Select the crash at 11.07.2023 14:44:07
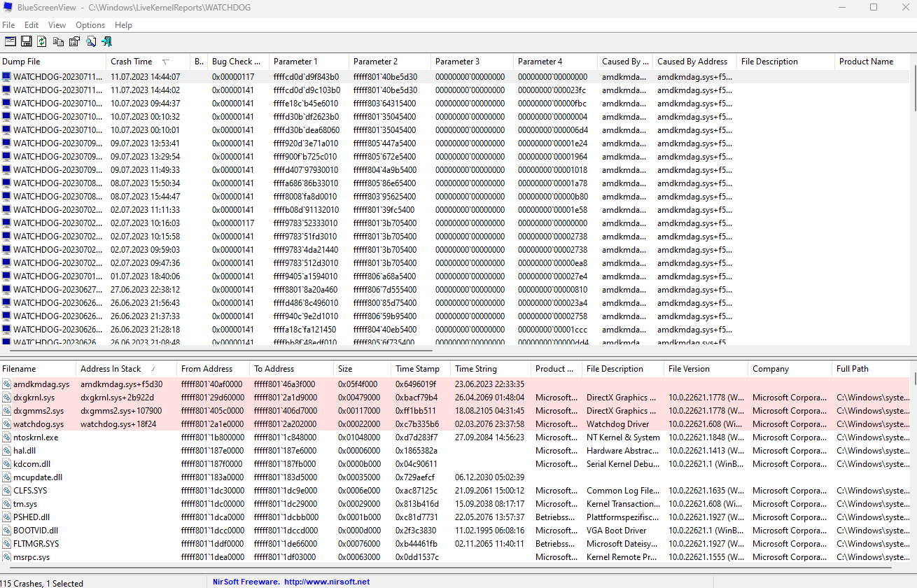Viewport: 917px width, 588px height. pos(454,77)
